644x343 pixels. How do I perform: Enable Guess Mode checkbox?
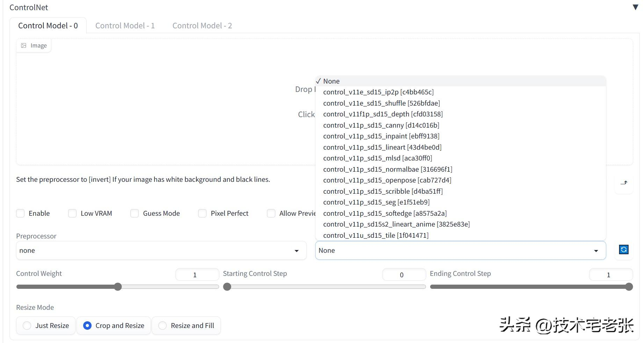coord(135,213)
